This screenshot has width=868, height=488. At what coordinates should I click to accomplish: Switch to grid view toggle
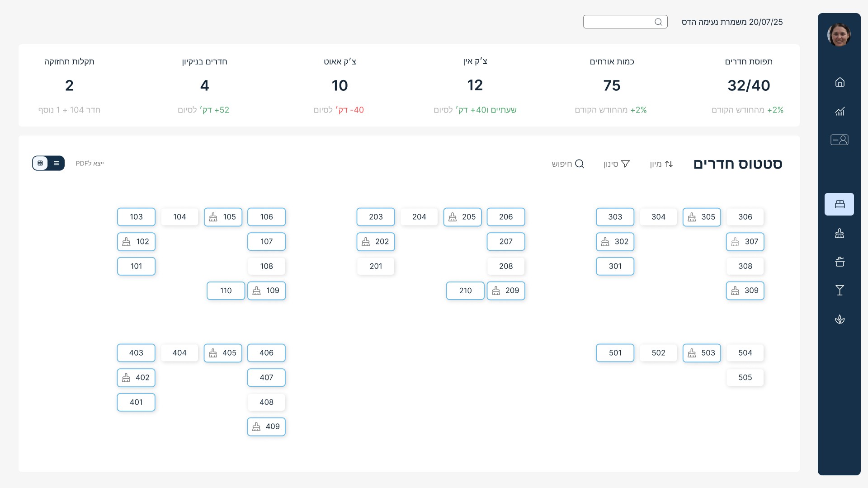(x=40, y=163)
